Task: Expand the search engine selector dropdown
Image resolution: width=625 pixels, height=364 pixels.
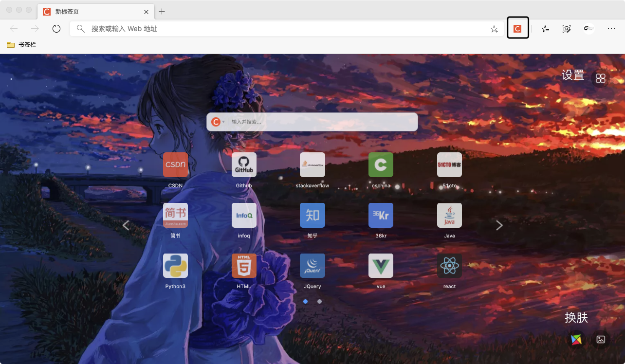Action: pos(223,122)
